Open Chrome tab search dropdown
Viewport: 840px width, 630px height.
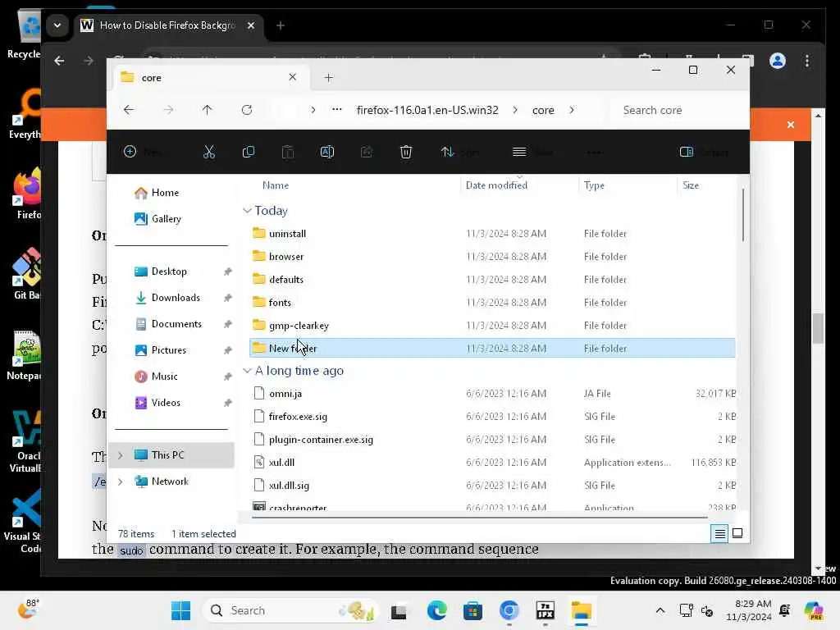pyautogui.click(x=57, y=25)
